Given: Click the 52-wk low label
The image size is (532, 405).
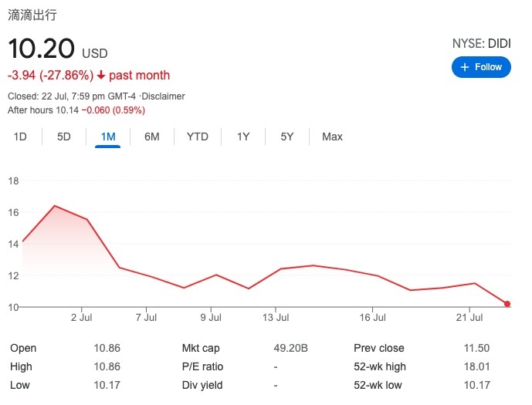Looking at the screenshot, I should pyautogui.click(x=378, y=385).
